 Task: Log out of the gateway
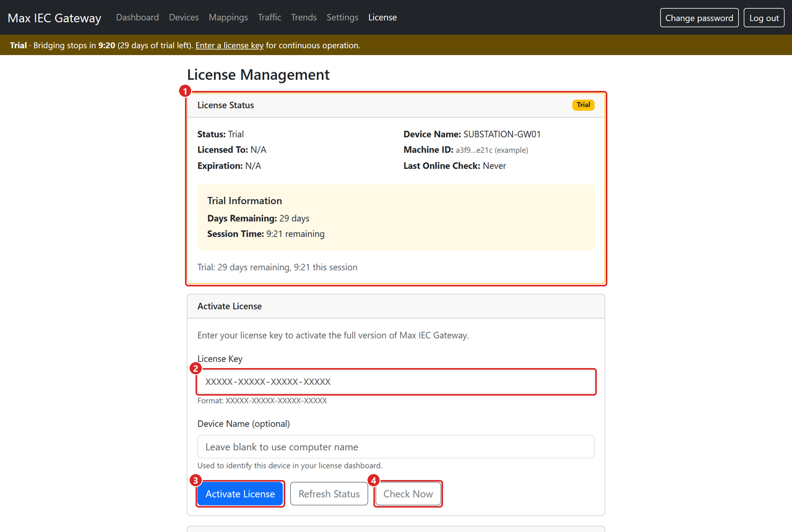tap(764, 18)
